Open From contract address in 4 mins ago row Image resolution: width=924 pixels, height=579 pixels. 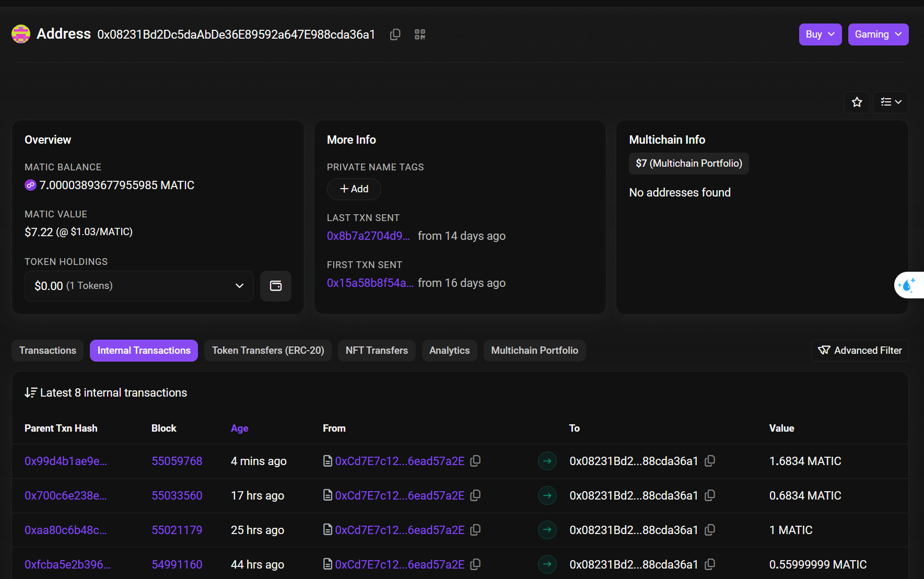(x=400, y=461)
